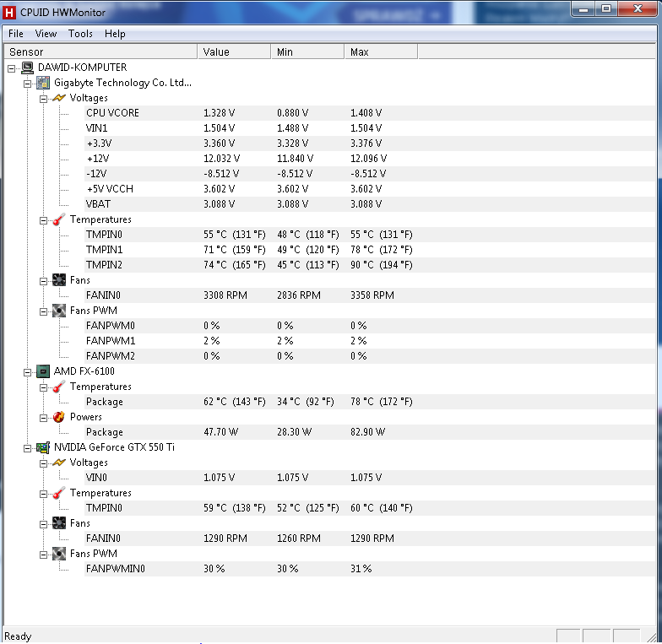662x644 pixels.
Task: Select the FANPWM1 row
Action: click(x=370, y=341)
